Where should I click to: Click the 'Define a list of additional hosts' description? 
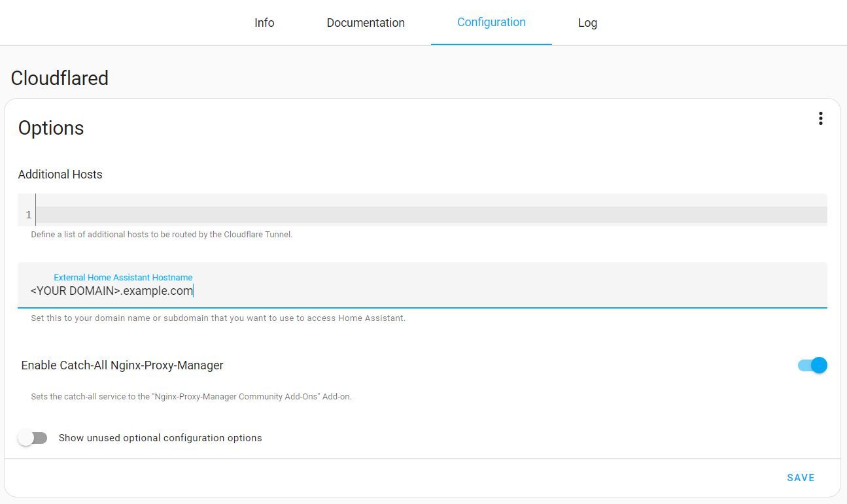tap(162, 234)
